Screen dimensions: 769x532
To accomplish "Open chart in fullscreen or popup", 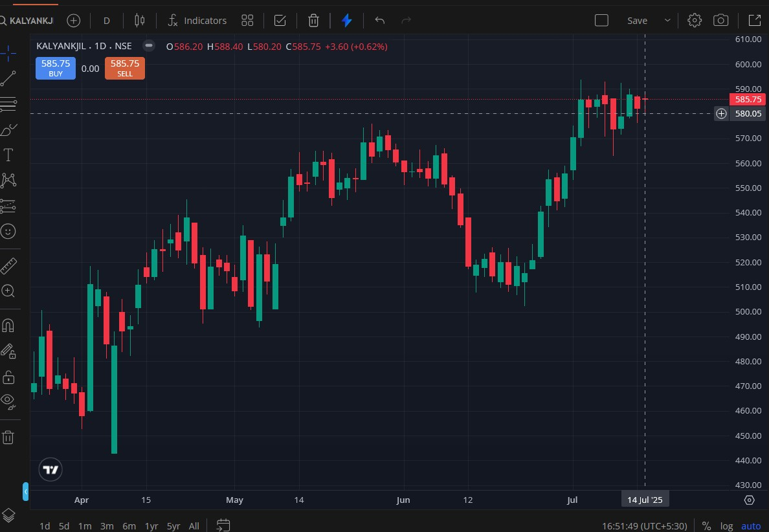I will coord(754,21).
